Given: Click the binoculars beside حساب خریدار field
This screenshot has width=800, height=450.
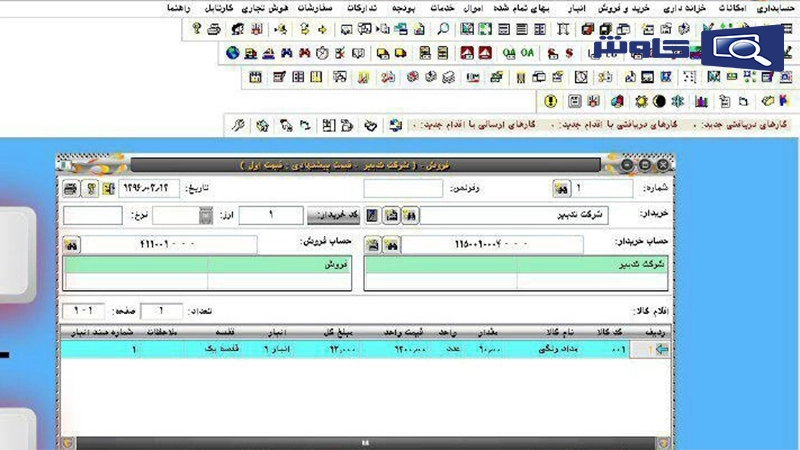Looking at the screenshot, I should (x=392, y=245).
